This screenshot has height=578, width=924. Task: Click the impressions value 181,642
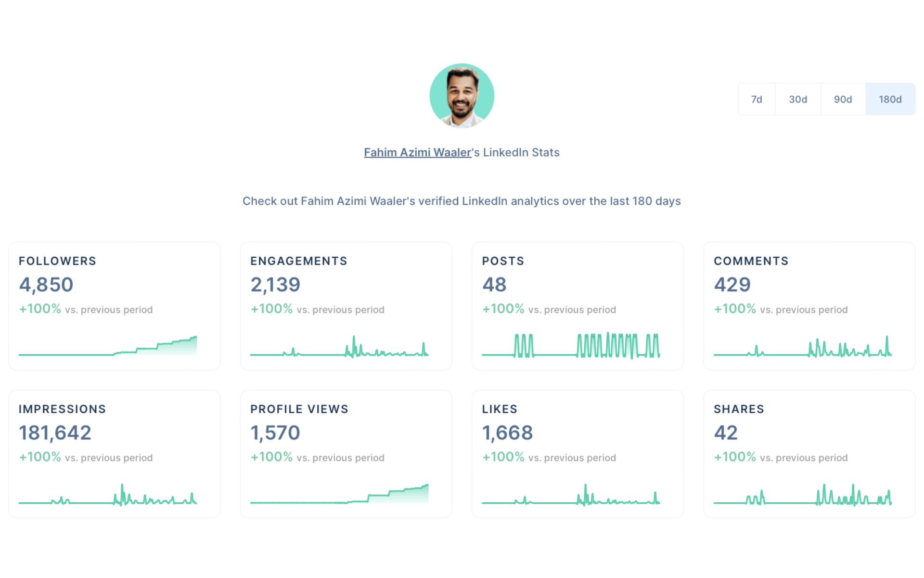point(55,433)
